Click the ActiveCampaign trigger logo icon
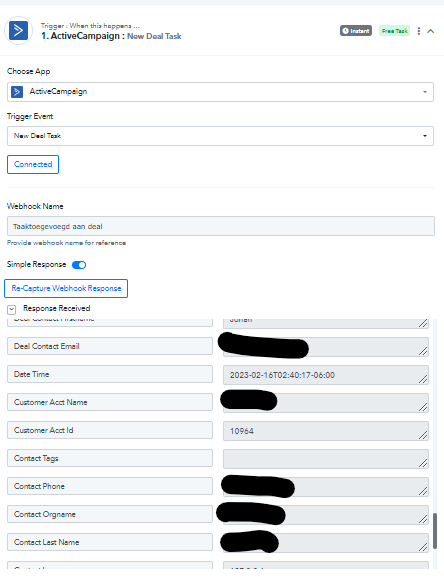 (x=18, y=31)
